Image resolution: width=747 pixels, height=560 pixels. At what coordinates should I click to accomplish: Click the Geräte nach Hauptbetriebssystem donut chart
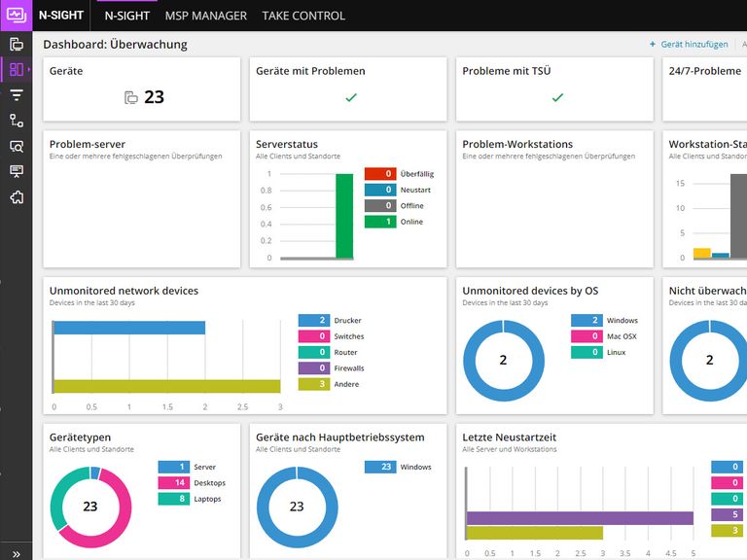(x=297, y=507)
